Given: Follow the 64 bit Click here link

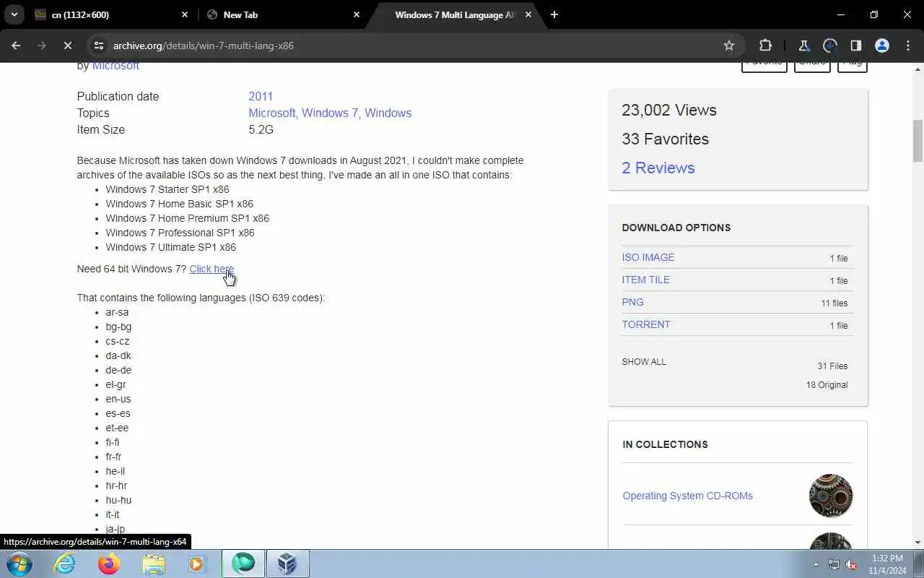Looking at the screenshot, I should 212,269.
